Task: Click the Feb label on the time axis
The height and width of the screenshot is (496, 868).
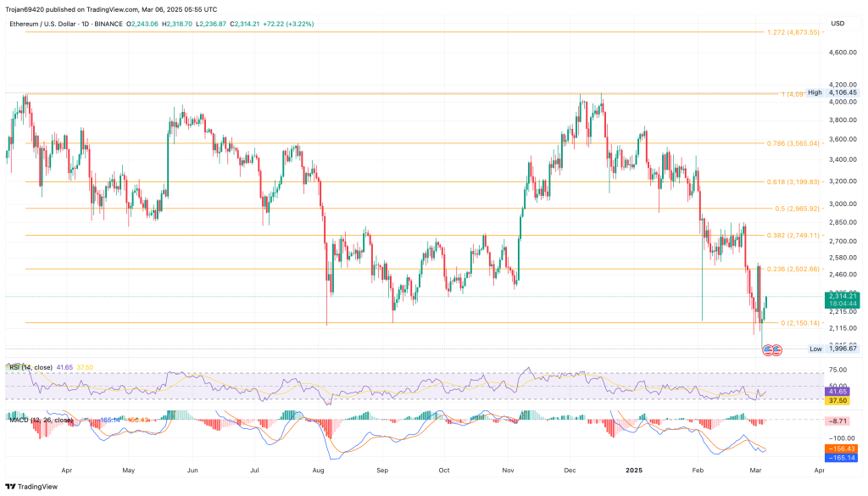Action: point(698,471)
